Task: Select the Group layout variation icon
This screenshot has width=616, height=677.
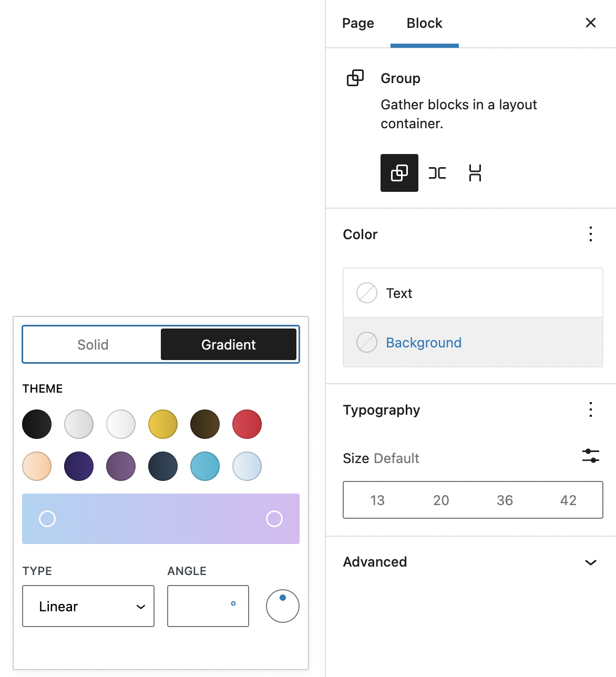Action: click(x=399, y=173)
